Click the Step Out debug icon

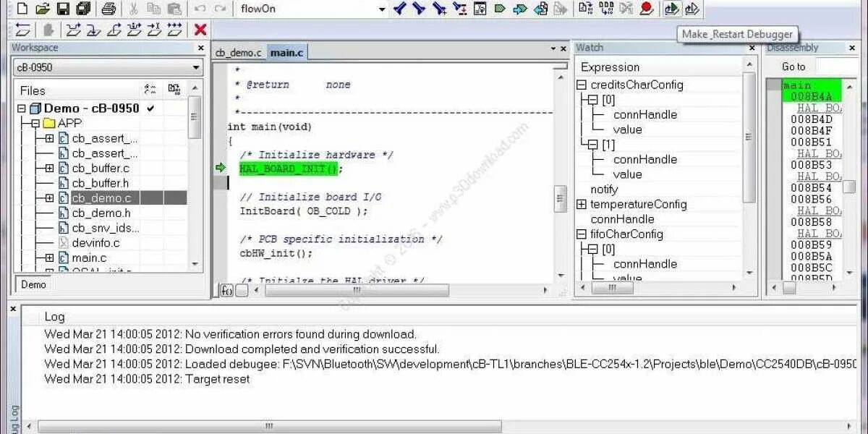(114, 30)
